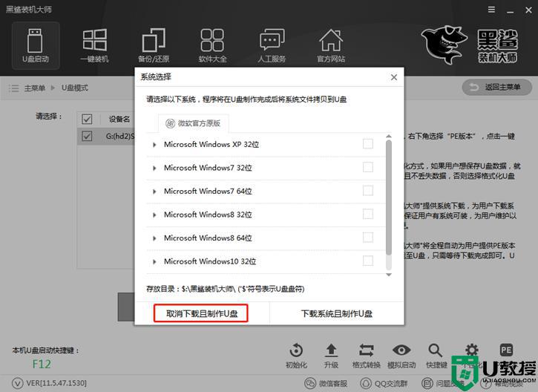Click the version VER[11.5.47.1530] icon
Viewport: 538px width, 392px height.
pyautogui.click(x=18, y=383)
